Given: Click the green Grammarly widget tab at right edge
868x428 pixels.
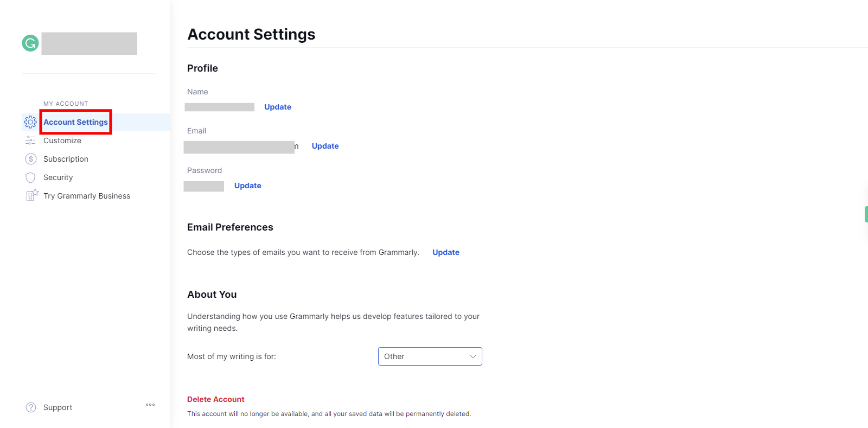Looking at the screenshot, I should coord(866,214).
